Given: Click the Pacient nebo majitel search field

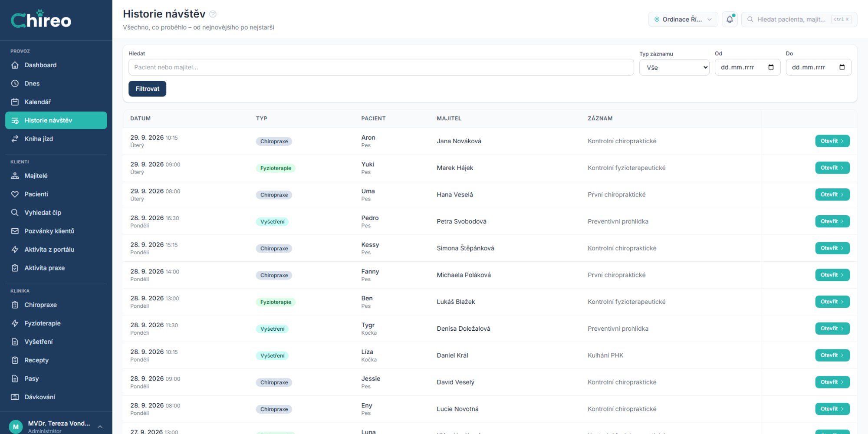Looking at the screenshot, I should 381,67.
